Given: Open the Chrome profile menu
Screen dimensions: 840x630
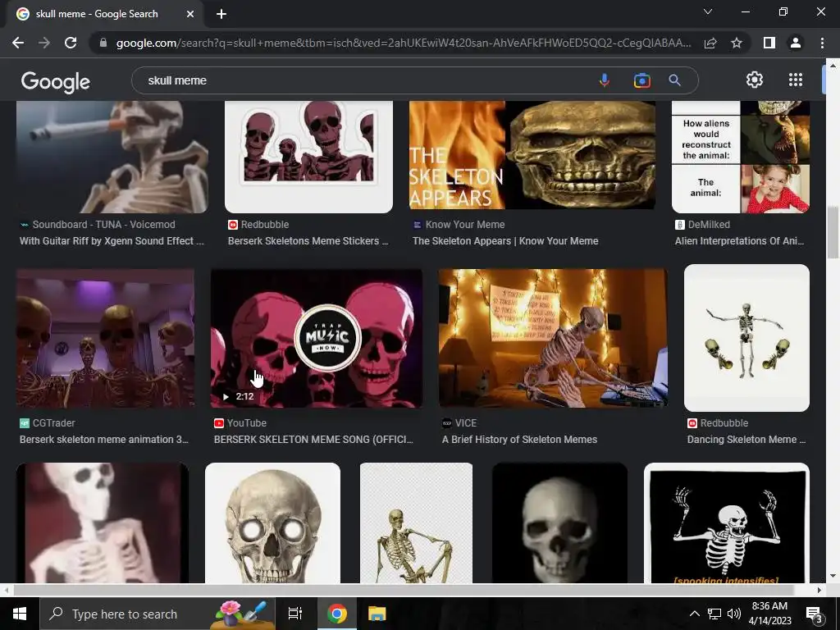Looking at the screenshot, I should [796, 43].
